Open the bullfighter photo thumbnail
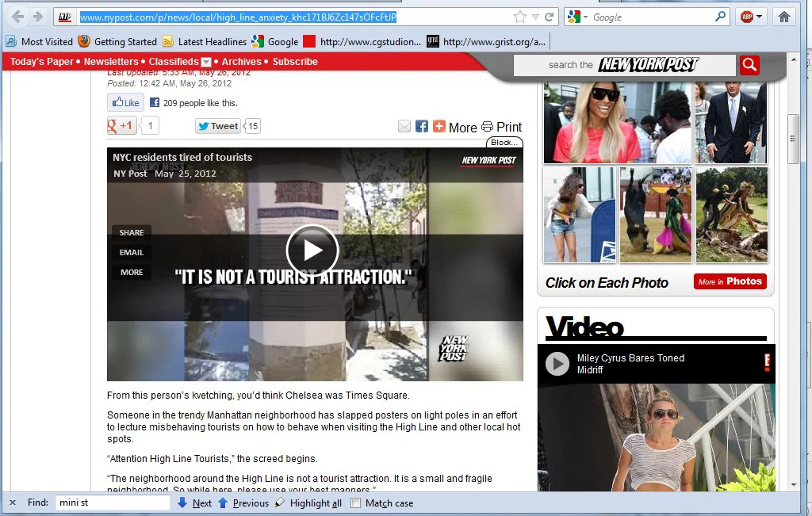Screen dimensions: 812x516 tap(656, 215)
